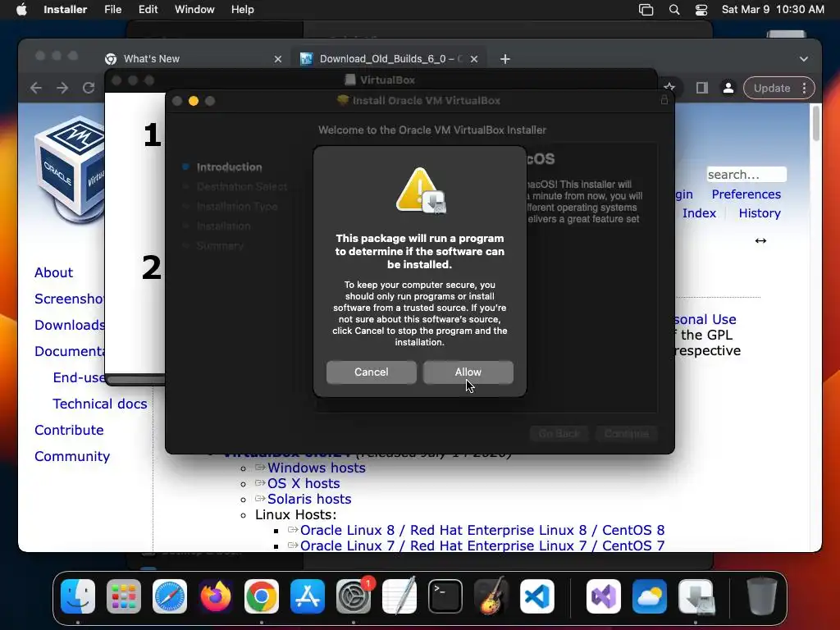Open the Edit menu
This screenshot has width=840, height=630.
pyautogui.click(x=148, y=10)
